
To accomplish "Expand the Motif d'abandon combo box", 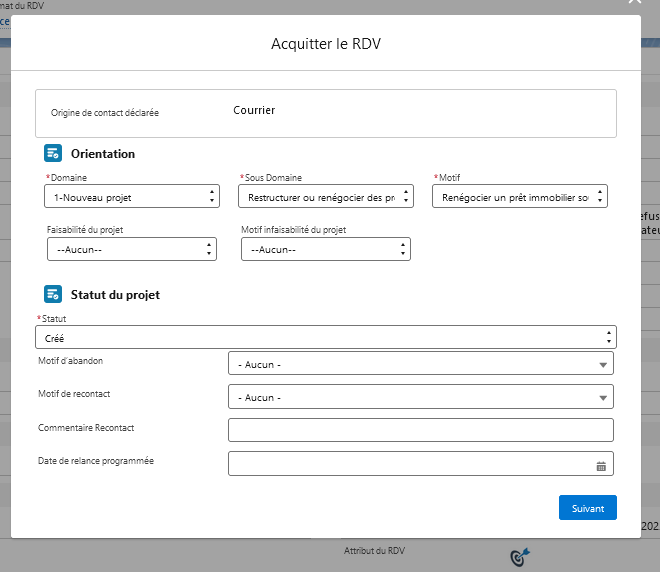I will coord(420,364).
